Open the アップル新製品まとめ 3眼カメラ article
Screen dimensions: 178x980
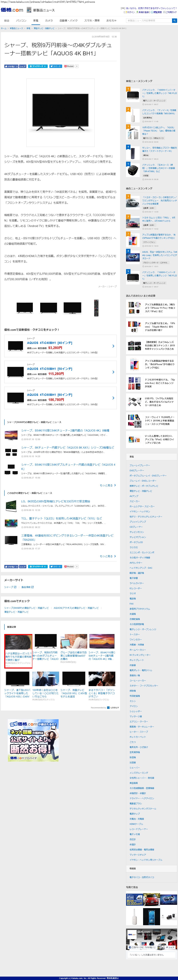click(152, 308)
